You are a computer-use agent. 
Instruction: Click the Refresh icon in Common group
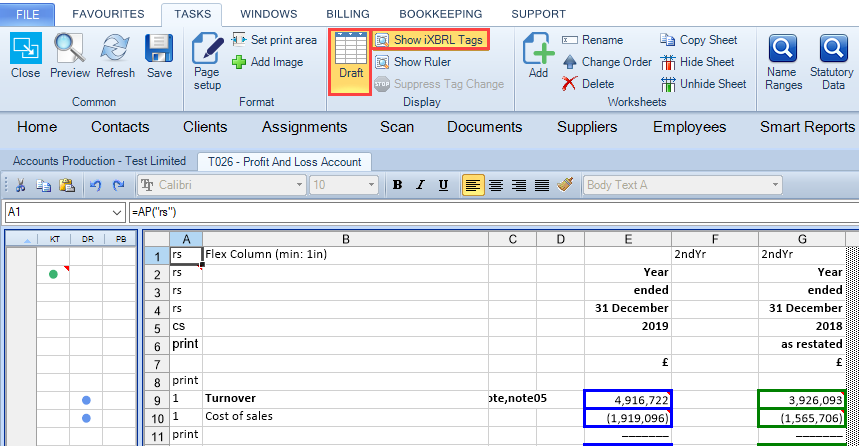coord(115,48)
